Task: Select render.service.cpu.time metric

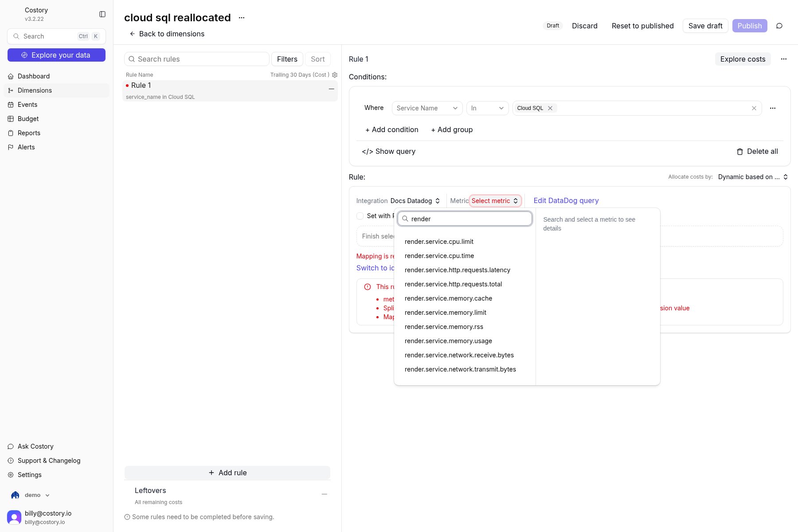Action: [x=465, y=256]
